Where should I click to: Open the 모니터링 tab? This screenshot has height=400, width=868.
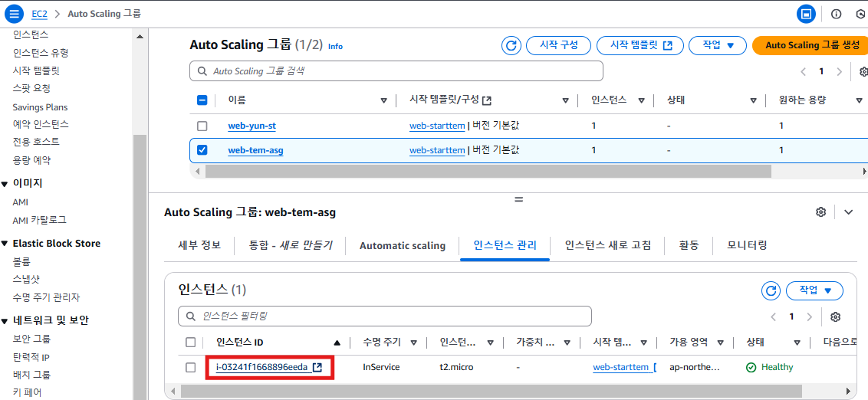[747, 245]
